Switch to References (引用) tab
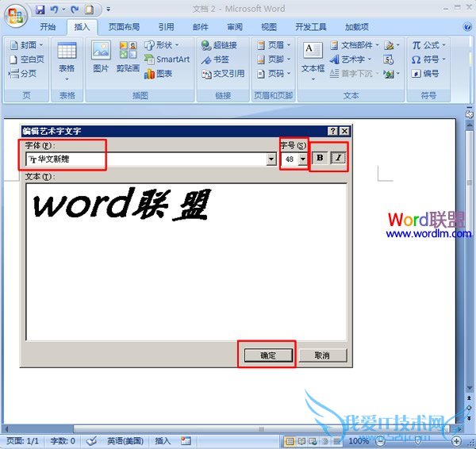 pos(167,27)
